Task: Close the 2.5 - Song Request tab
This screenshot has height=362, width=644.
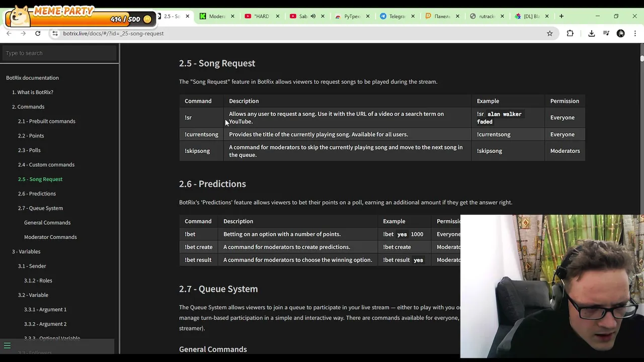Action: click(x=187, y=16)
